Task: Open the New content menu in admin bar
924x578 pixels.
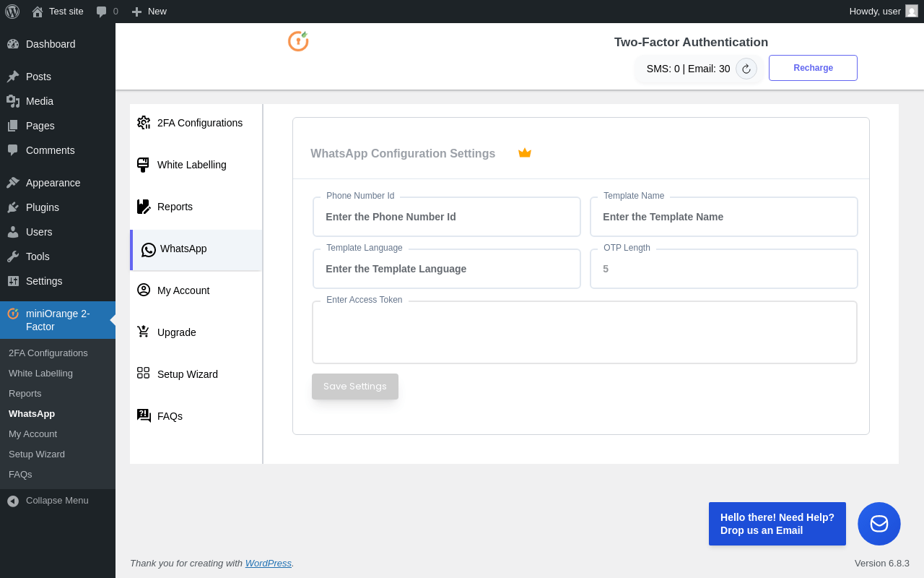Action: point(149,12)
